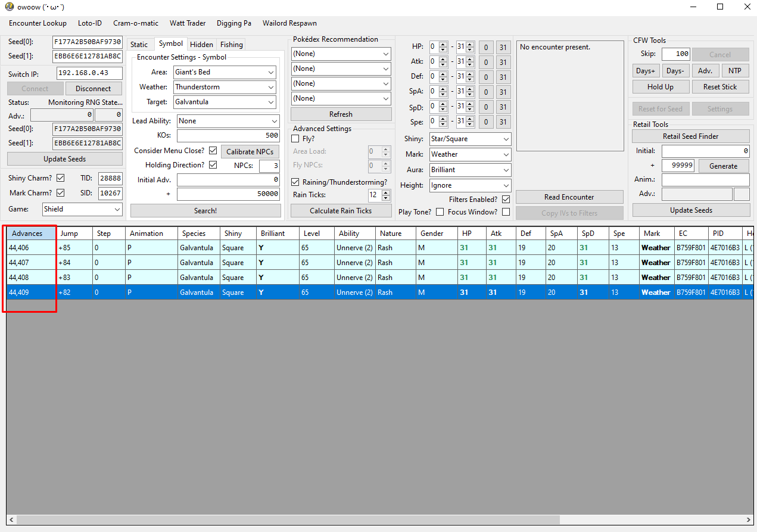This screenshot has height=532, width=757.
Task: Click the KOs input field
Action: click(x=228, y=135)
